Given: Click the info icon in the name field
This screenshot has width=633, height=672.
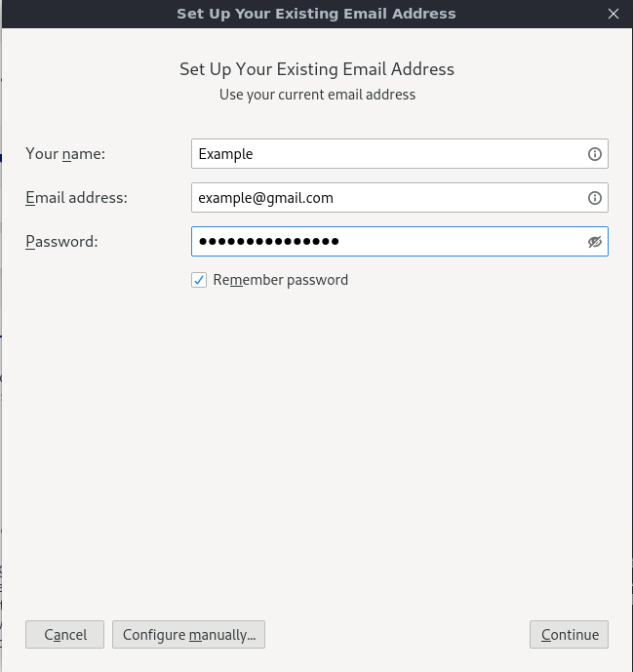Looking at the screenshot, I should (594, 154).
